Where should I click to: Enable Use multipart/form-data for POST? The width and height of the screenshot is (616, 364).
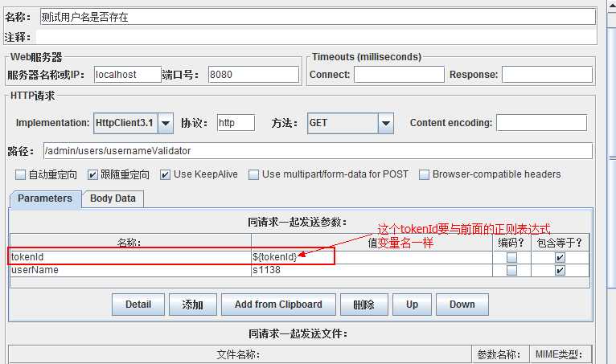(254, 174)
